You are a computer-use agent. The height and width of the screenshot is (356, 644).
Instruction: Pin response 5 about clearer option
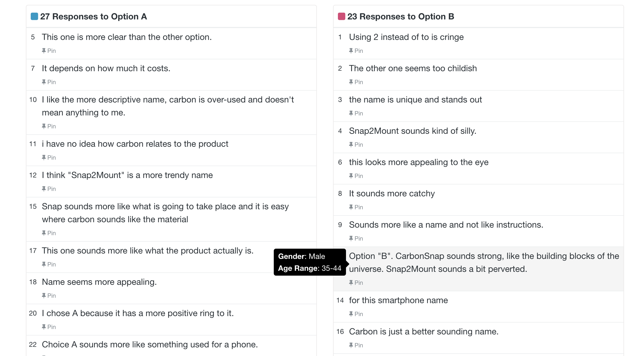pyautogui.click(x=49, y=51)
